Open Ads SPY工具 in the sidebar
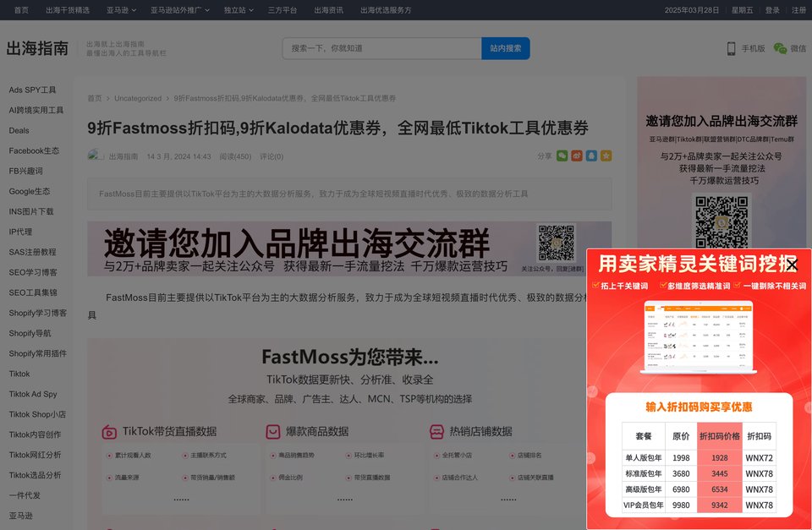Screen dimensions: 812x530 point(32,90)
